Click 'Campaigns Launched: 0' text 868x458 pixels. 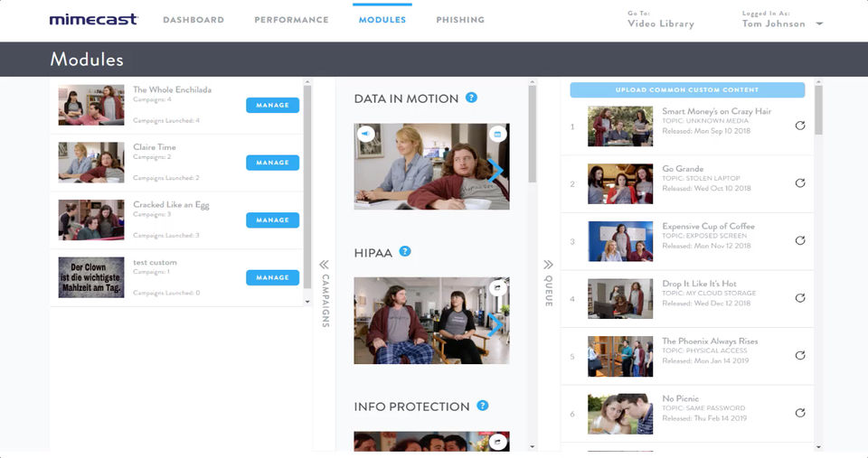166,294
